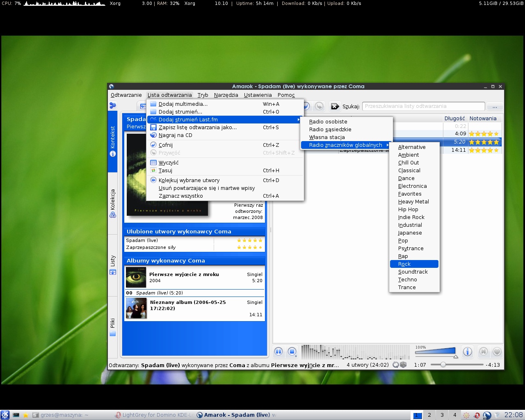The width and height of the screenshot is (525, 420).
Task: Stop playback with the stop button
Action: [x=292, y=352]
